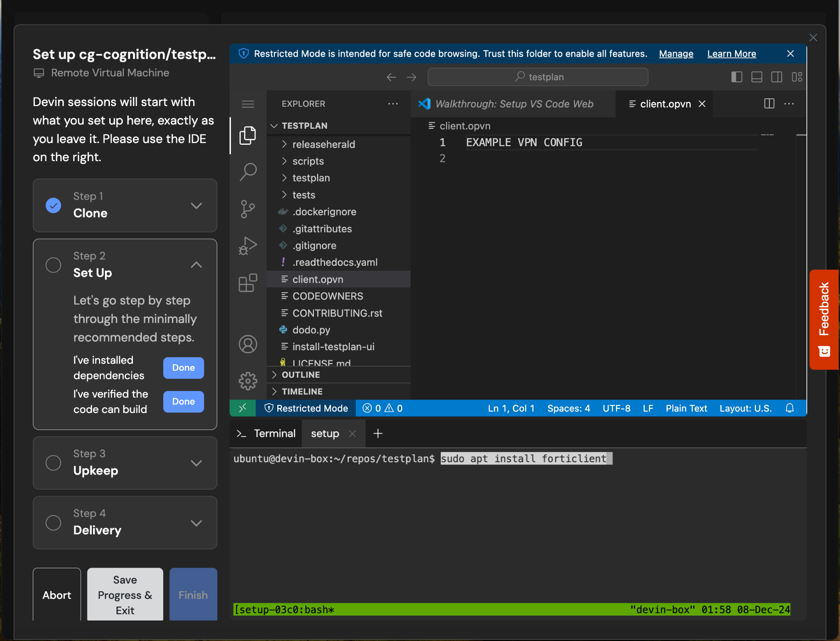Open the Search view in activity bar
Screen dimensions: 840x641
248,172
